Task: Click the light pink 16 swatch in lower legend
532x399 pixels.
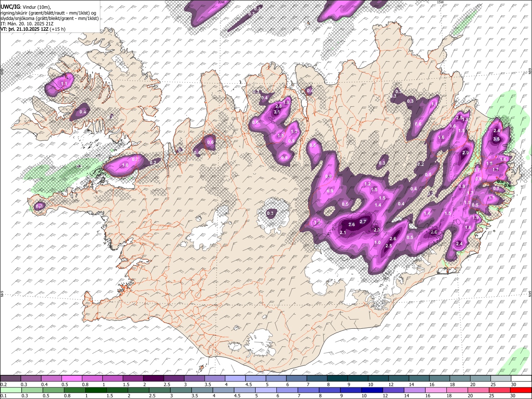Action: 435,390
